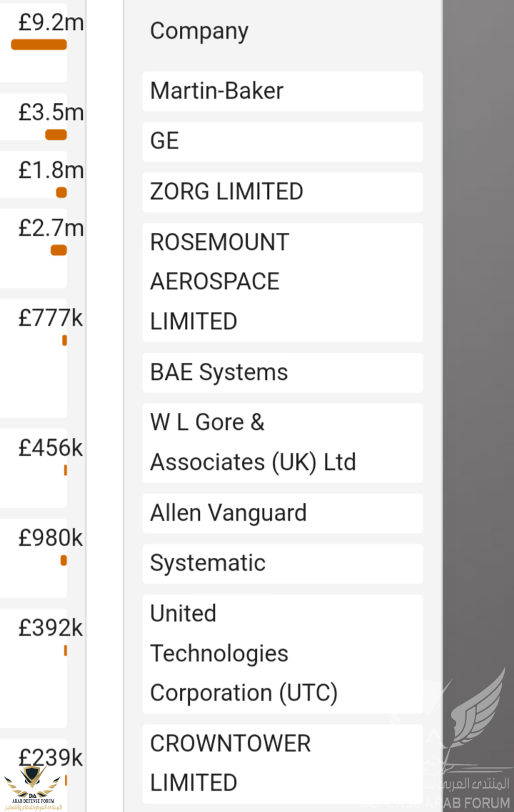Screen dimensions: 514x812
Task: Click the Company column header
Action: click(x=199, y=31)
